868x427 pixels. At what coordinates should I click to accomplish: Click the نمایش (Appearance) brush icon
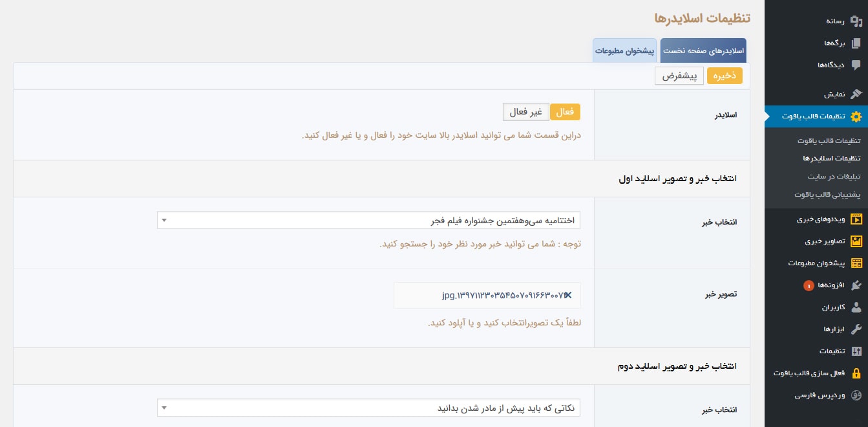856,94
